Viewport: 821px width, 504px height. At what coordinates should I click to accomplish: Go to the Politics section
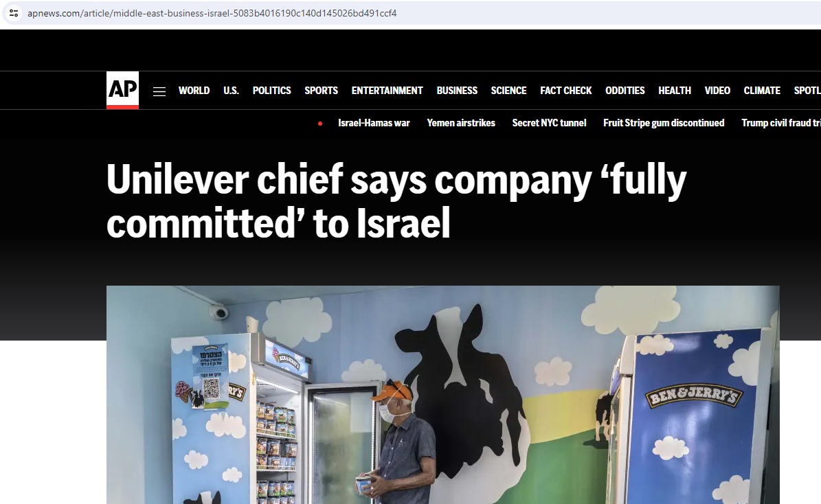coord(272,91)
